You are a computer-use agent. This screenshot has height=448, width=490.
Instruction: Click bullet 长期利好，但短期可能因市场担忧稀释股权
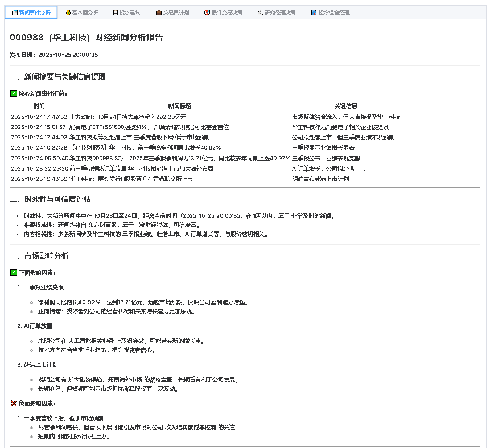click(x=108, y=389)
